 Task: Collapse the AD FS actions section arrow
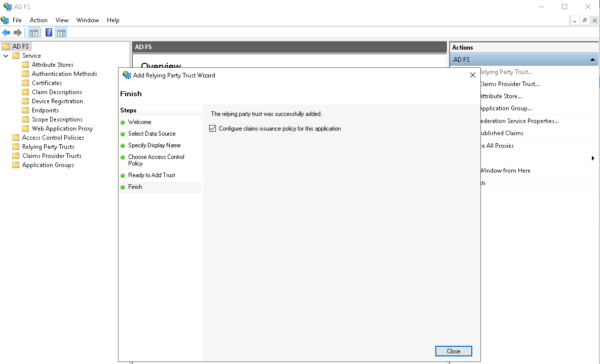(592, 60)
